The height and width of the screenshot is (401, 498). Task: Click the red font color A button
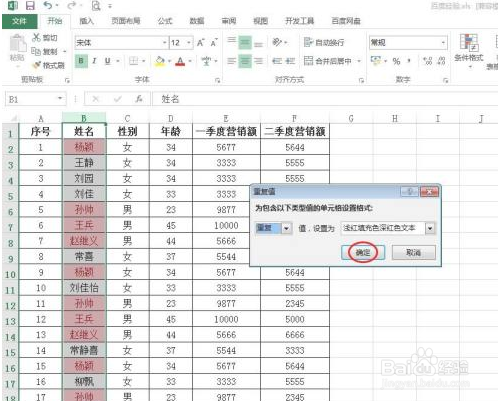(180, 61)
